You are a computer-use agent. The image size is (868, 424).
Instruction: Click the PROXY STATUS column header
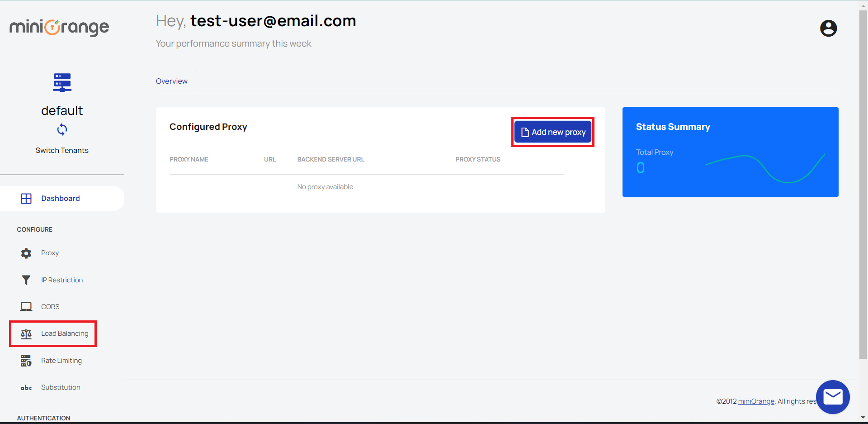(478, 159)
